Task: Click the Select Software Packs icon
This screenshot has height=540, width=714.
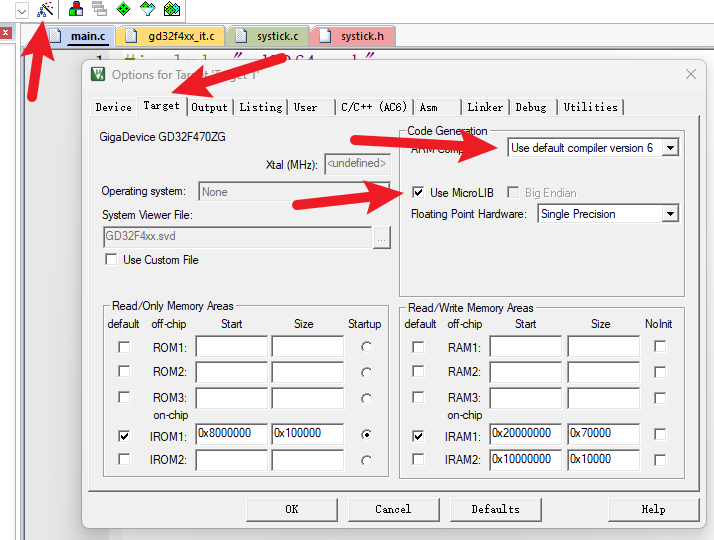Action: [148, 8]
